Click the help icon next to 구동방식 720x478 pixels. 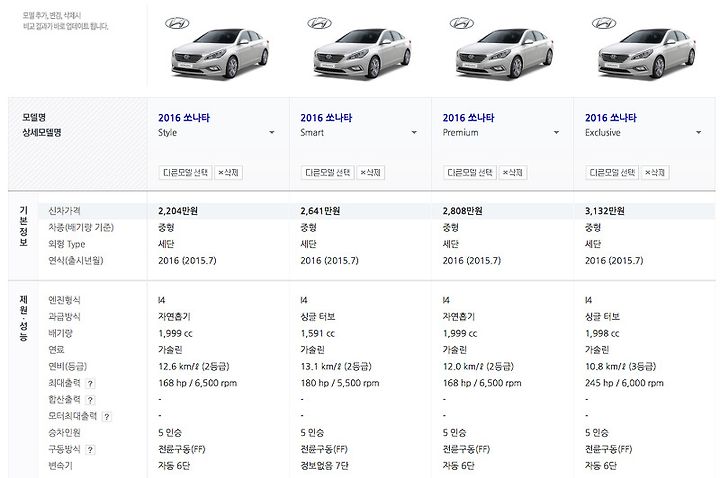(90, 450)
